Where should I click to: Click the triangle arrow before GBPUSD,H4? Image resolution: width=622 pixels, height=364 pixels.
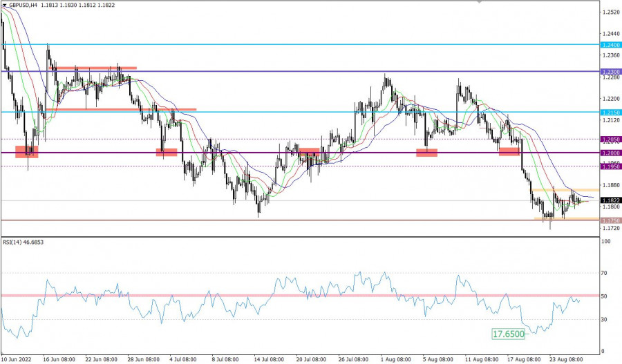[5, 3]
